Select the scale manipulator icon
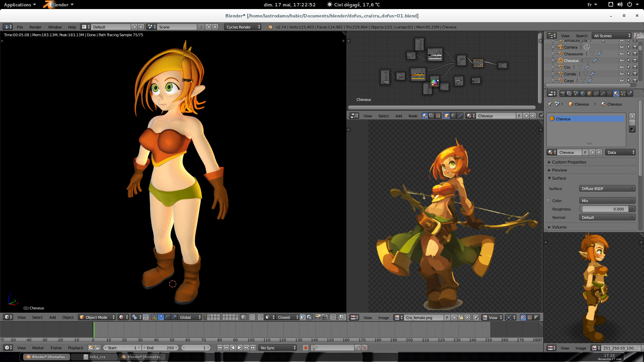 (174, 317)
